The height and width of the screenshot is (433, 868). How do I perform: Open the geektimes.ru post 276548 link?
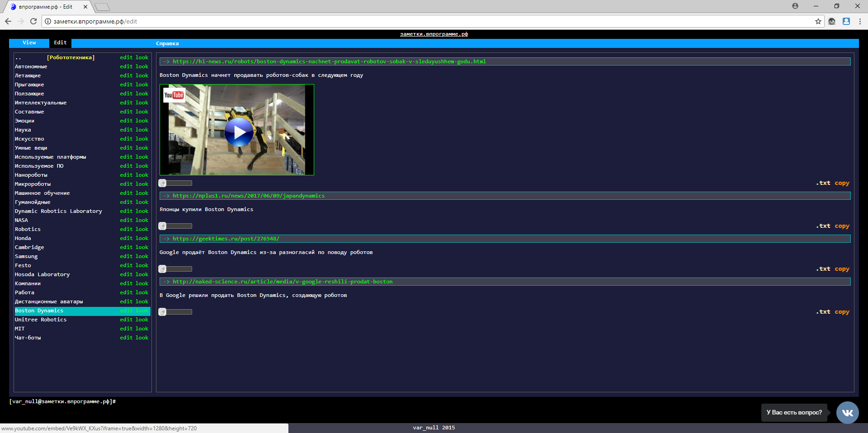[226, 239]
